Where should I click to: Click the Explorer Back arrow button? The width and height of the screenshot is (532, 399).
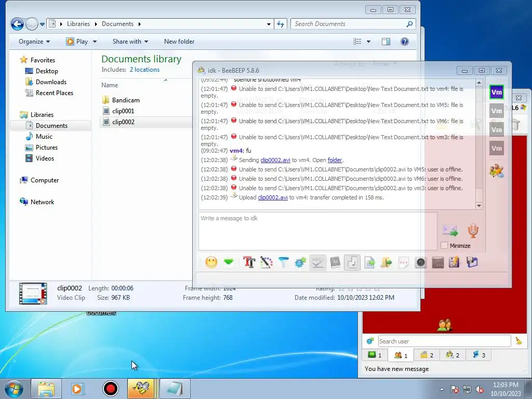click(17, 24)
